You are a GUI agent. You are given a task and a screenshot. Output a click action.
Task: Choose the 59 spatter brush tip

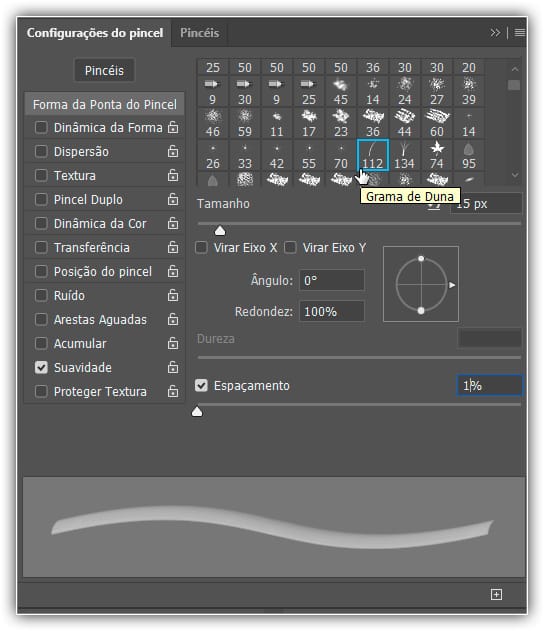tap(245, 123)
